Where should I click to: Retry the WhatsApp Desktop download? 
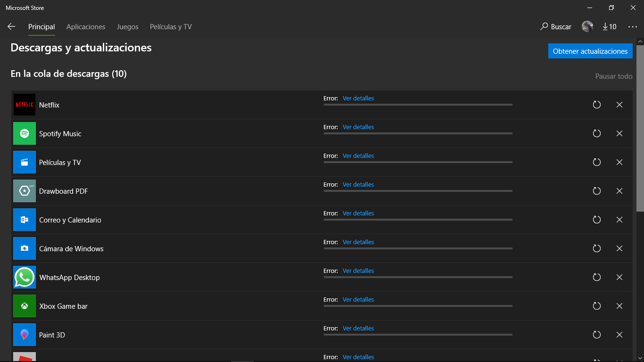[x=597, y=277]
